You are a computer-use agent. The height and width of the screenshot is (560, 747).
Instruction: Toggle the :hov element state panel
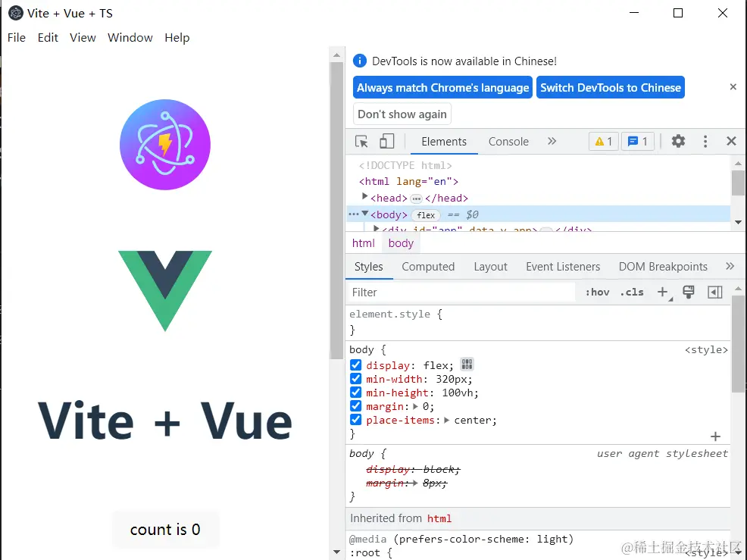pos(598,293)
